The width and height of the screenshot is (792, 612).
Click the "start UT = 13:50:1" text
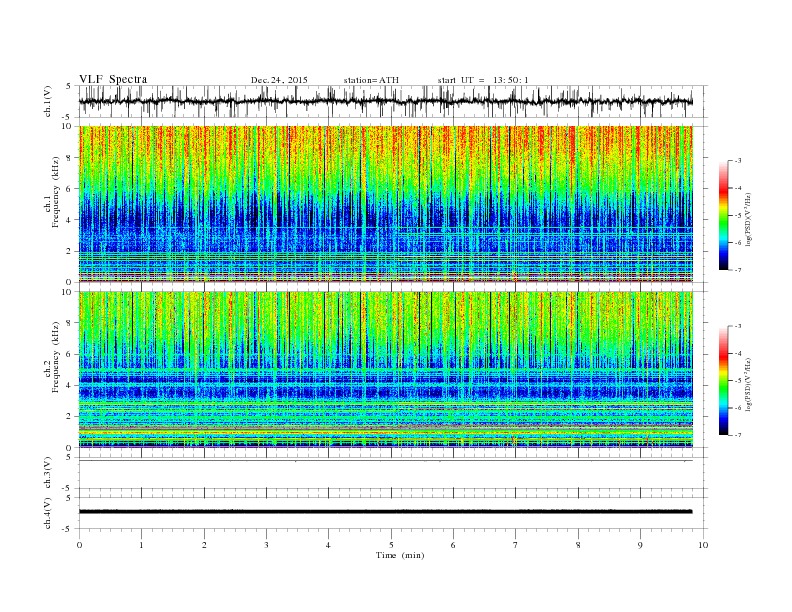(483, 80)
